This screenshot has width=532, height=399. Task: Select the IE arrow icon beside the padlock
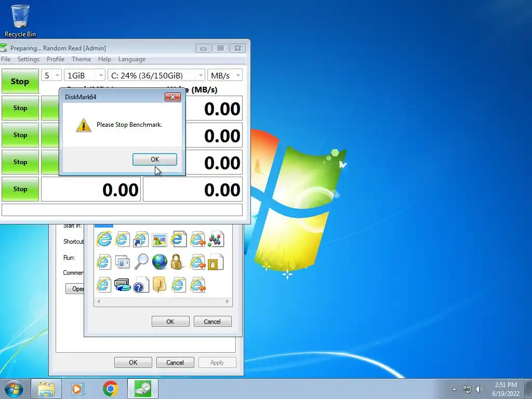pyautogui.click(x=198, y=262)
